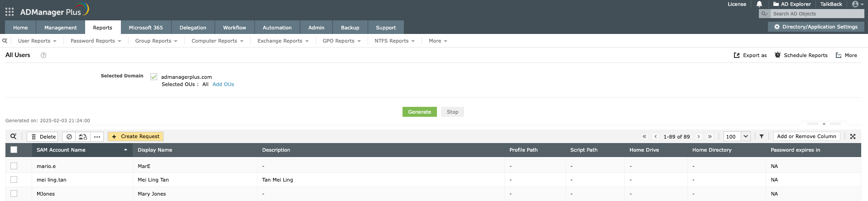Viewport: 868px width, 201px height.
Task: Go to the Home tab
Action: (20, 27)
